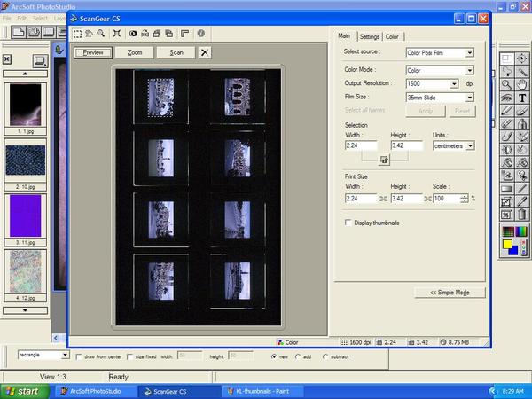Click the New file icon in PhotoStudio toolbar
Screen dimensions: 532x399
19,32
